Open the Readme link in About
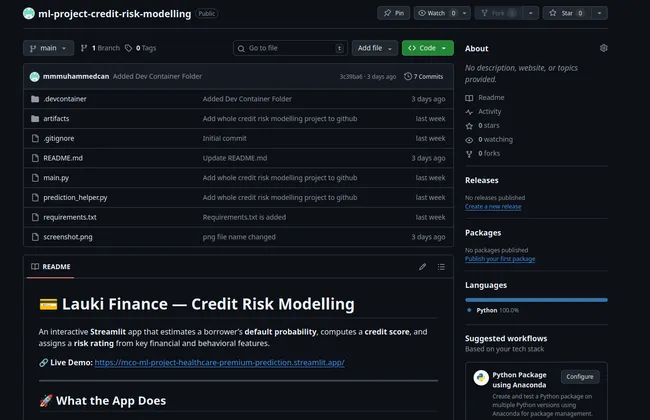This screenshot has width=650, height=420. click(485, 97)
